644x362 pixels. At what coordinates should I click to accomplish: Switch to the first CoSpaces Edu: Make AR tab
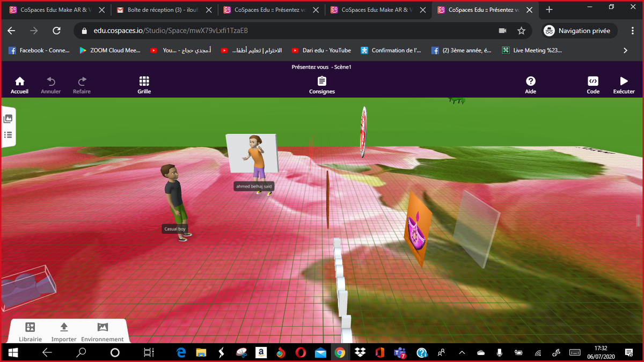pyautogui.click(x=56, y=10)
